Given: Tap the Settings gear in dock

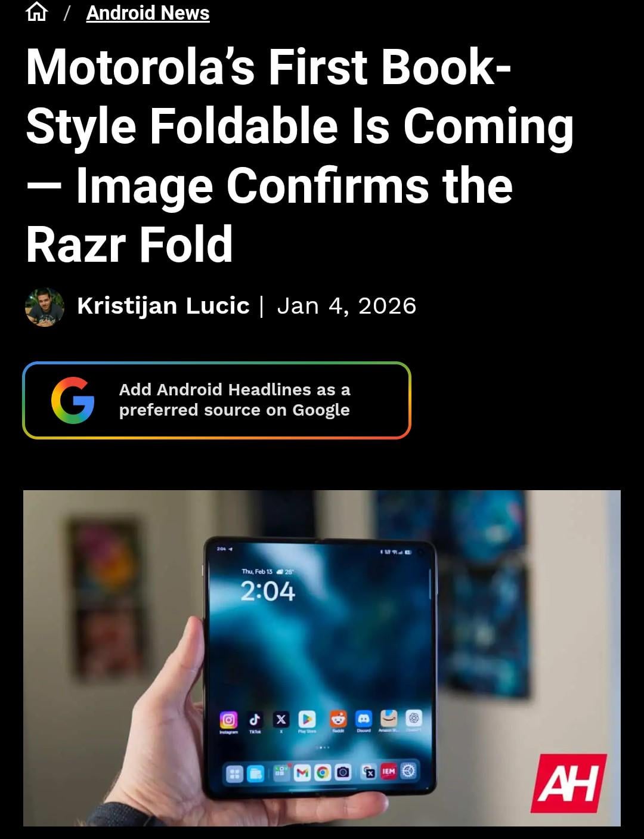Looking at the screenshot, I should [408, 771].
